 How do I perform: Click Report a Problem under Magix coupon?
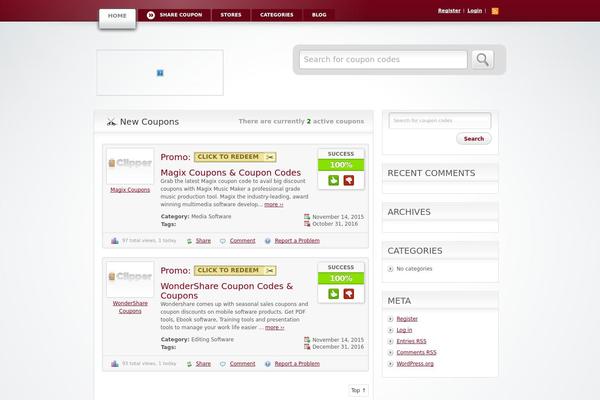[x=297, y=241]
